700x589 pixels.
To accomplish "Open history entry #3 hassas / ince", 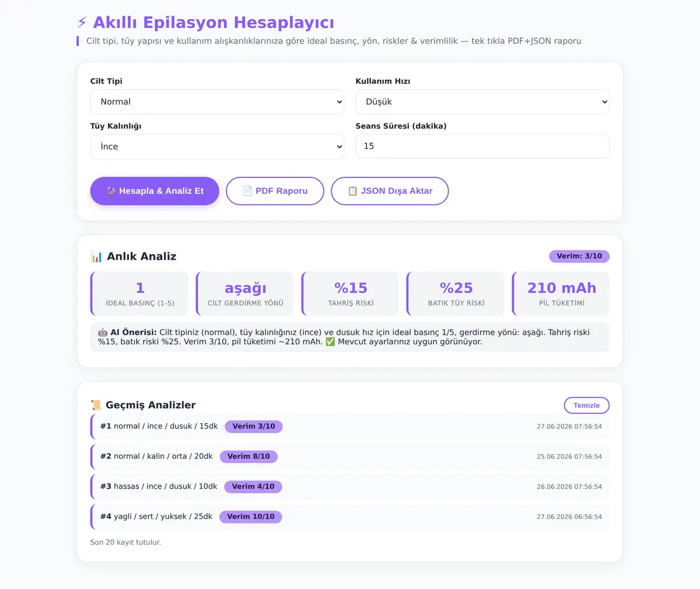I will pos(350,487).
